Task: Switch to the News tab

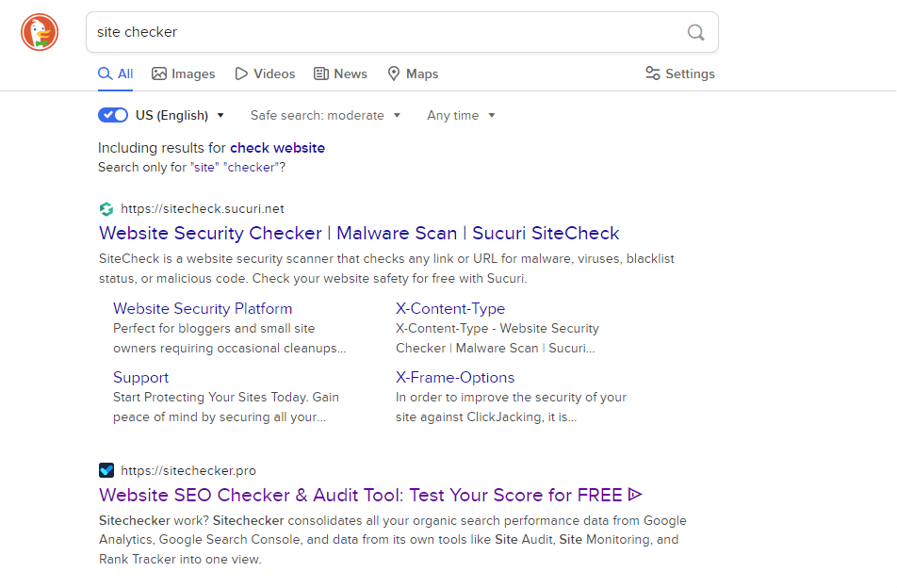Action: (340, 73)
